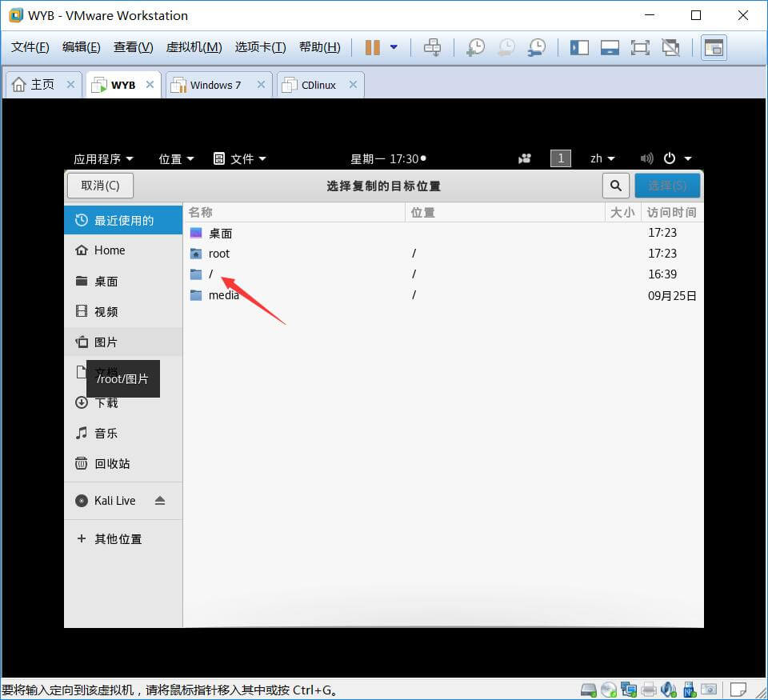Click the volume speaker icon in top bar

(x=646, y=158)
